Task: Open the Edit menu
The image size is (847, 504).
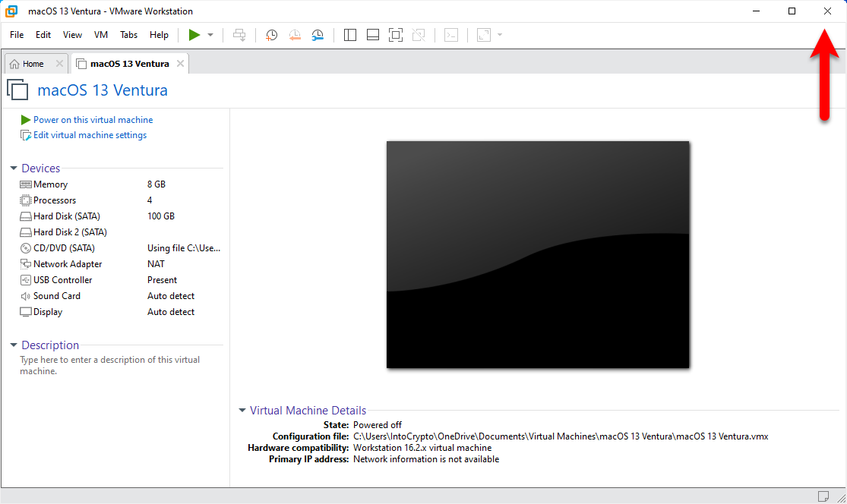Action: 43,34
